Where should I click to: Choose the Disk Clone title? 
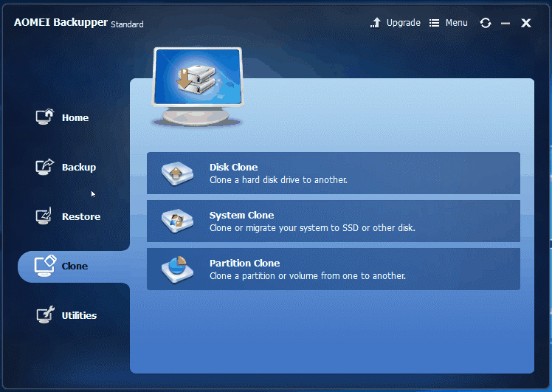[x=234, y=167]
